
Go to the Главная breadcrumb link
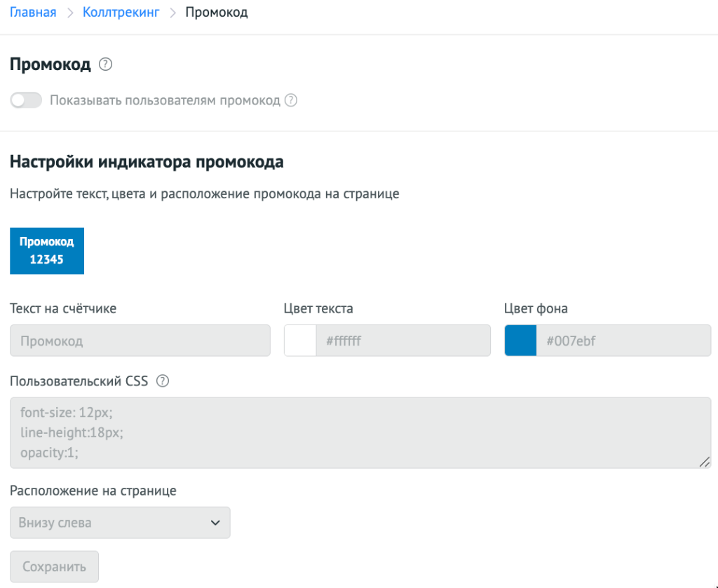tap(33, 13)
